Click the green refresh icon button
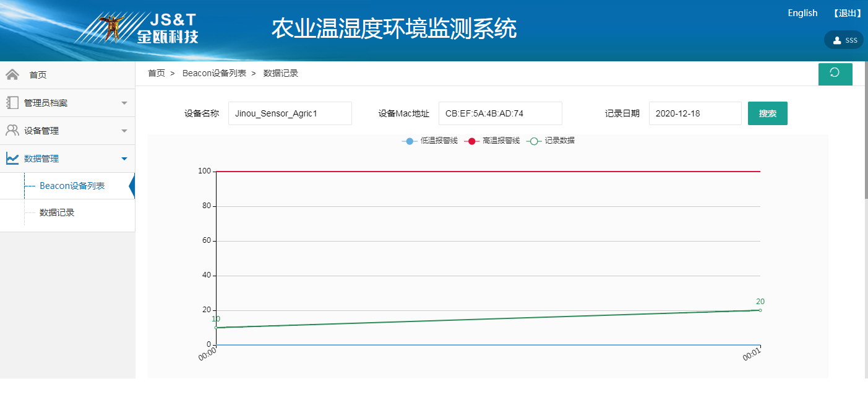Viewport: 868px width, 402px height. coord(835,74)
